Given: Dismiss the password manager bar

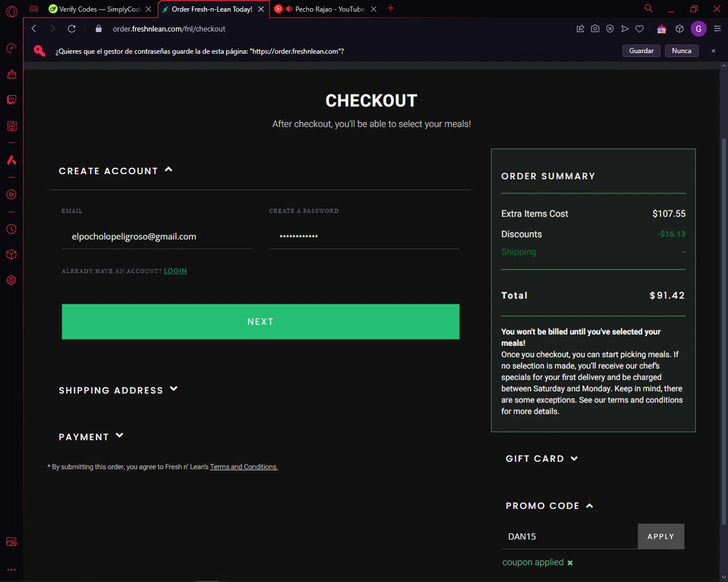Looking at the screenshot, I should click(x=713, y=51).
